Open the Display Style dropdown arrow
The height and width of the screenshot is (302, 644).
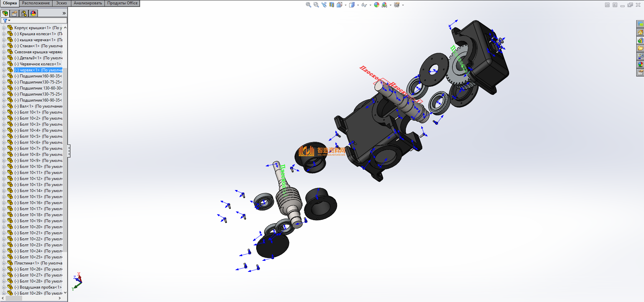[x=358, y=5]
